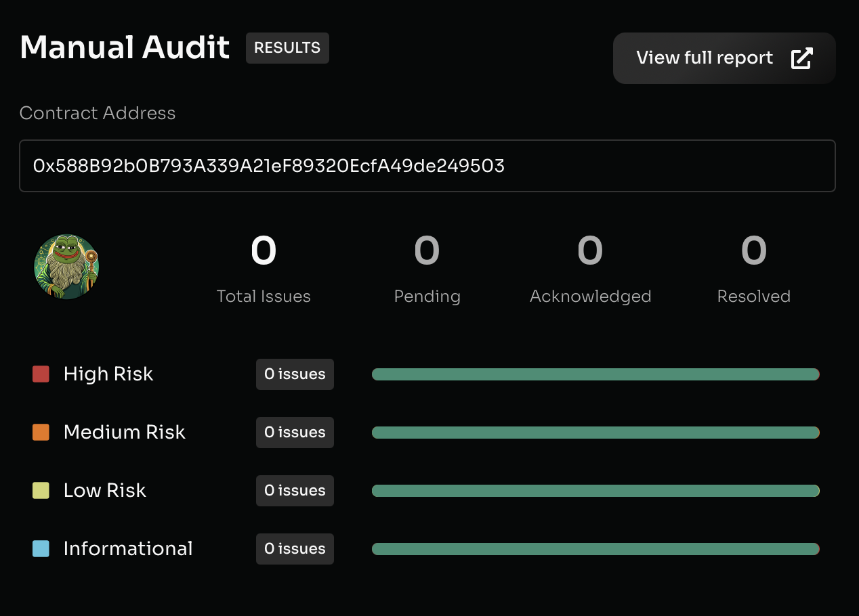Image resolution: width=859 pixels, height=616 pixels.
Task: Click the Resolved issues count
Action: click(753, 250)
